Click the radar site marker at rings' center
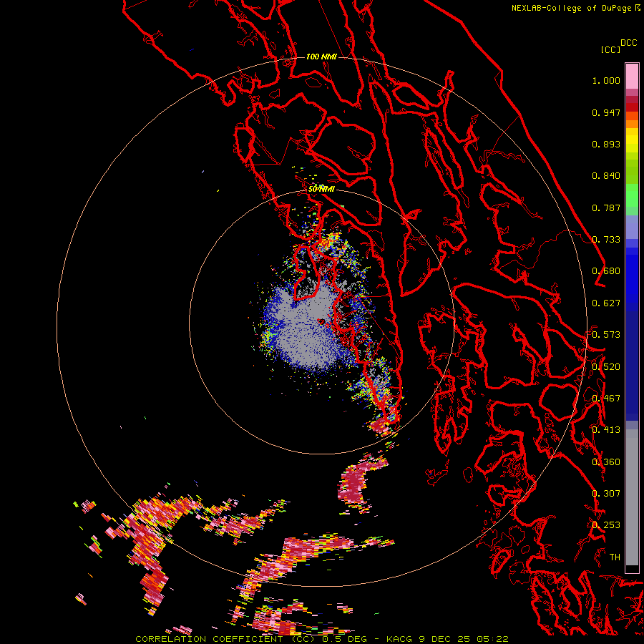Image resolution: width=644 pixels, height=644 pixels. (x=321, y=321)
